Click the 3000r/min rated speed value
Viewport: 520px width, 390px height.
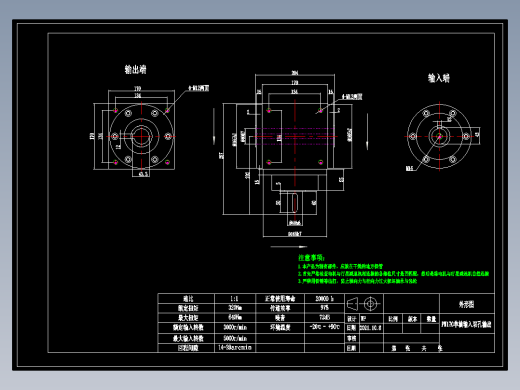(235, 327)
